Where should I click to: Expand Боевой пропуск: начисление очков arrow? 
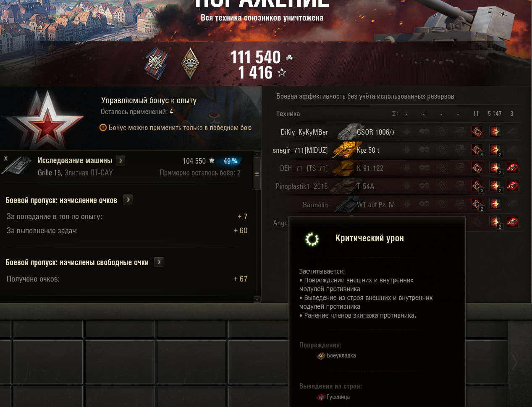click(128, 200)
